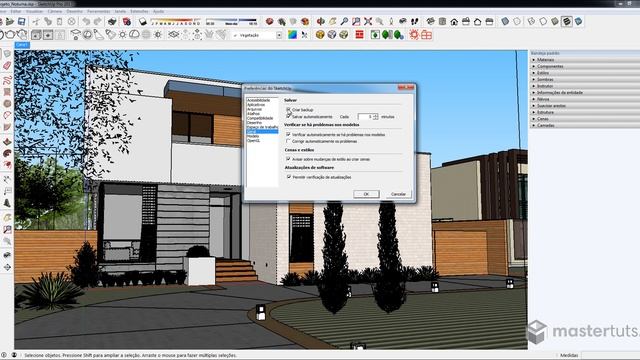Click the colorful gradient layer color icon

pyautogui.click(x=292, y=35)
